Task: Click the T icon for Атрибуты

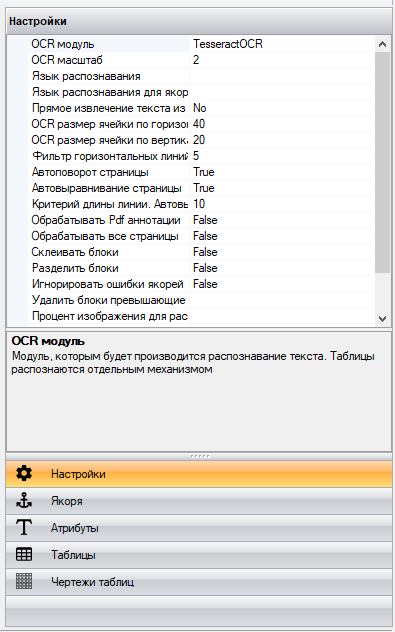Action: click(24, 528)
